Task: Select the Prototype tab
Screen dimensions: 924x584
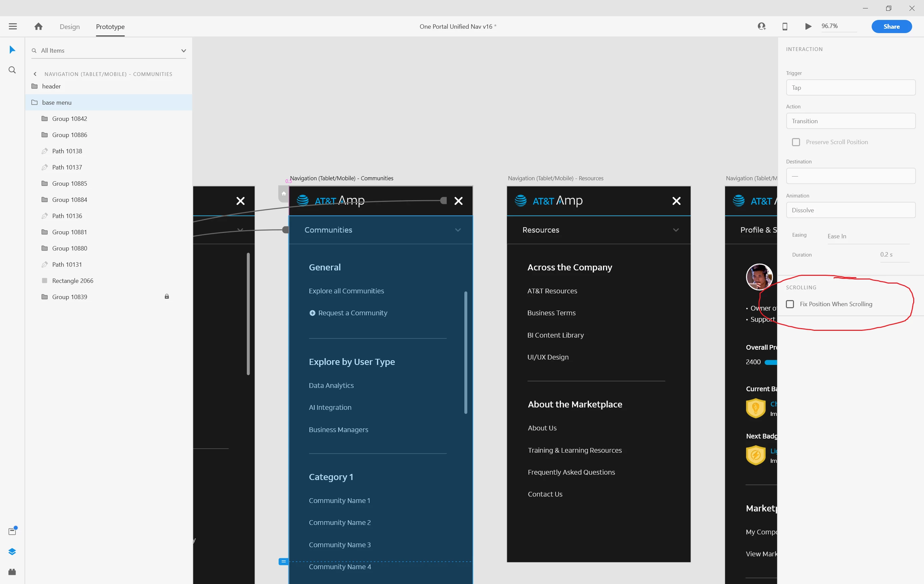Action: click(x=110, y=26)
